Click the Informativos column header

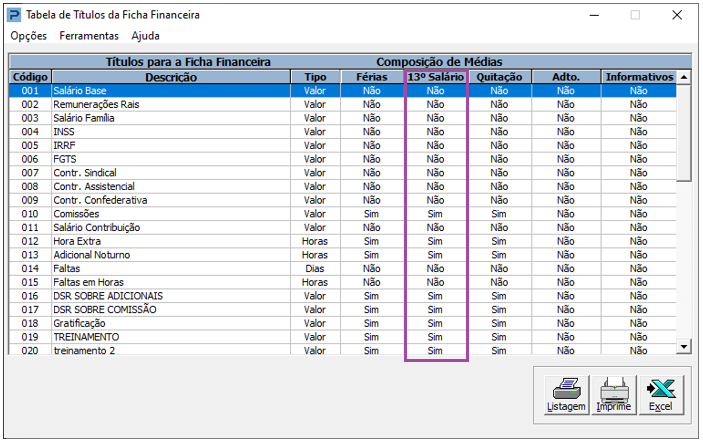point(639,77)
